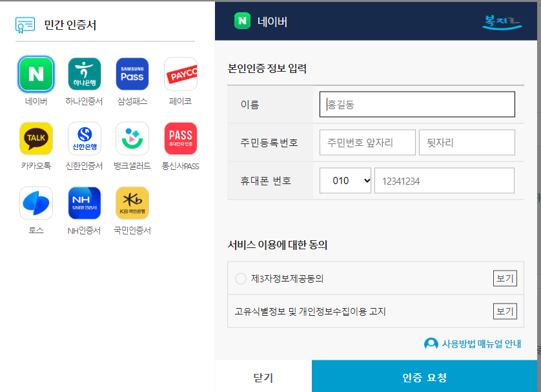View 고유식별정보 notice with 보기 button
Viewport: 541px width, 392px height.
(x=505, y=311)
